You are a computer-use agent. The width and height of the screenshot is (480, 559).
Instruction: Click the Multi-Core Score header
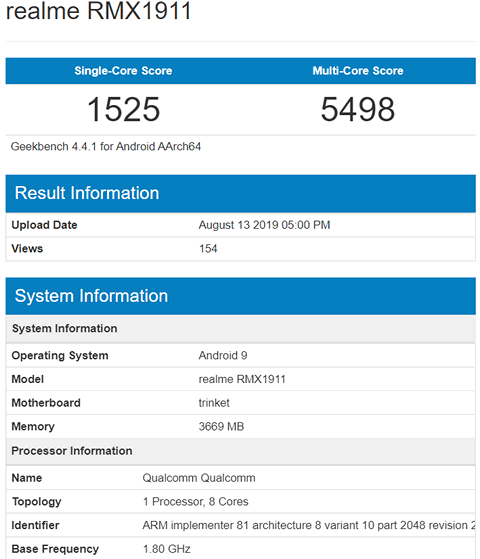pos(358,71)
